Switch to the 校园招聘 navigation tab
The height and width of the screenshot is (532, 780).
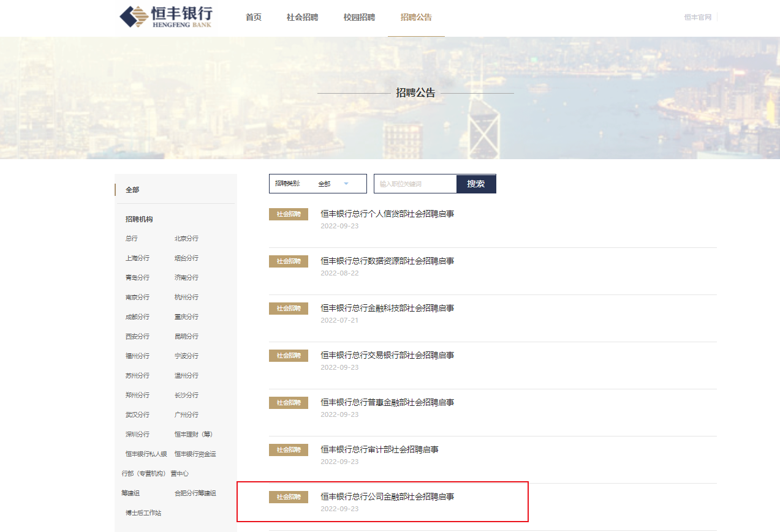[359, 17]
